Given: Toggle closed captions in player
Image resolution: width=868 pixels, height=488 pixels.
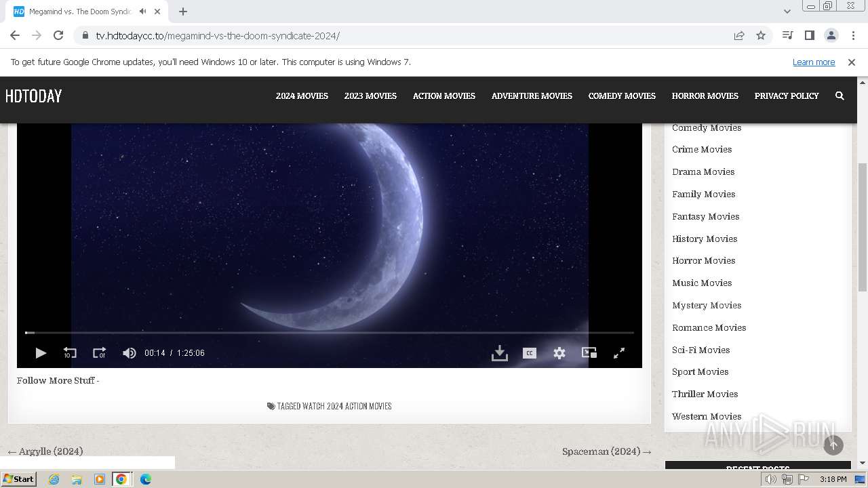Looking at the screenshot, I should point(530,353).
